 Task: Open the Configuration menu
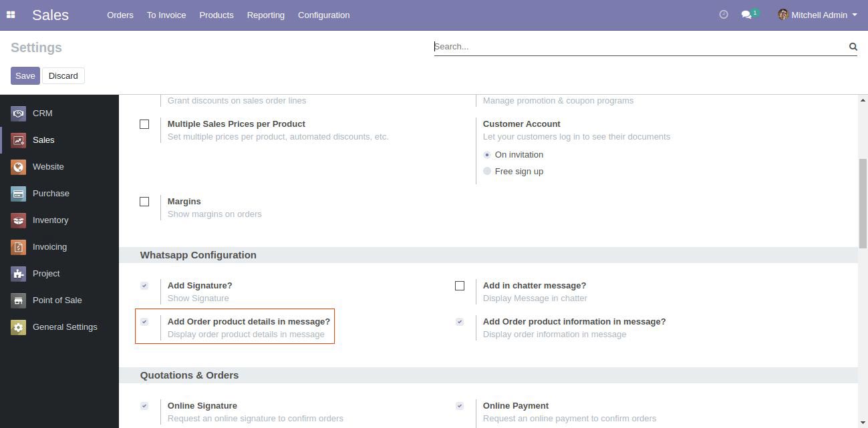click(x=323, y=15)
